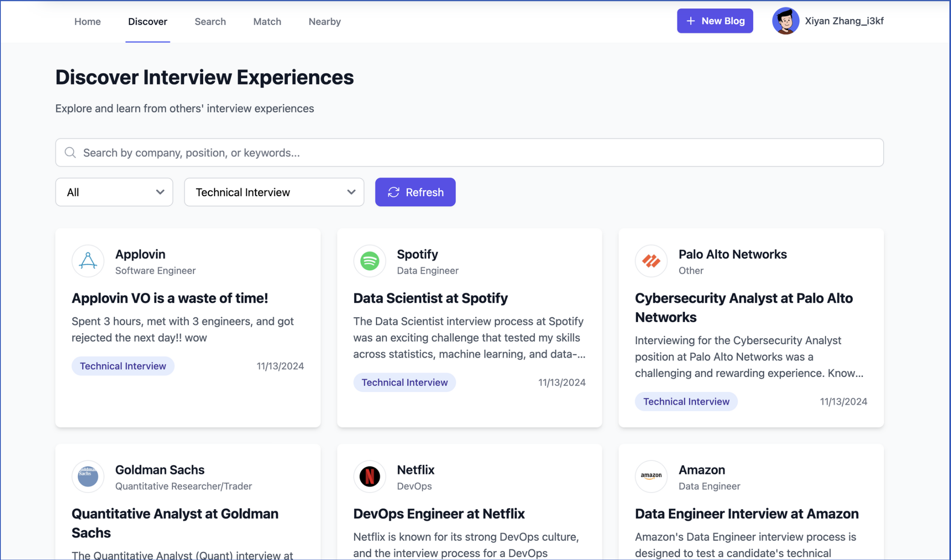Create a post with New Blog button
951x560 pixels.
click(715, 21)
